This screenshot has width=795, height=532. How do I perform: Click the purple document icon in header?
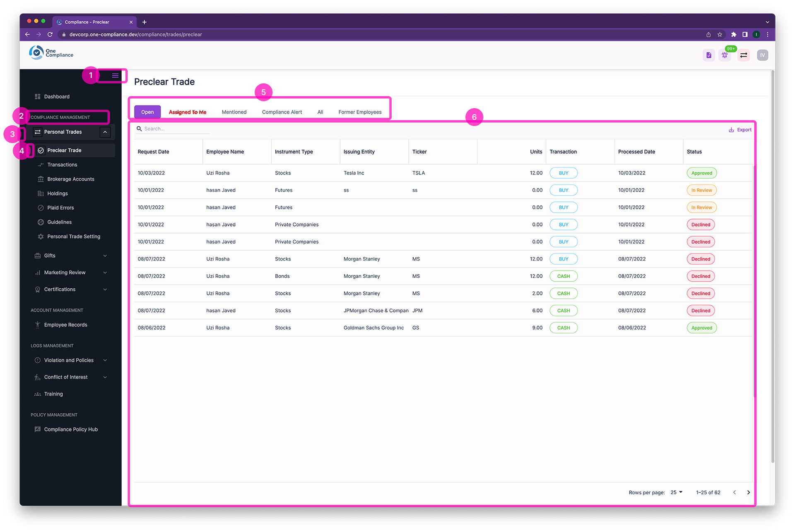click(709, 55)
